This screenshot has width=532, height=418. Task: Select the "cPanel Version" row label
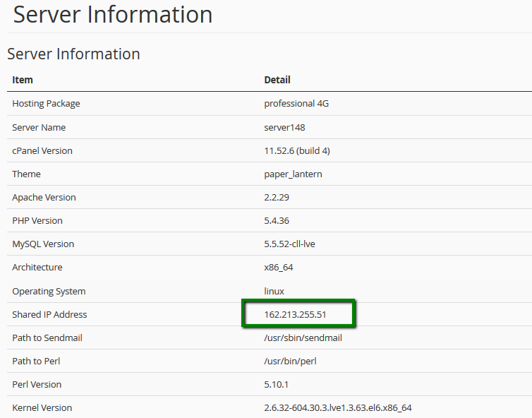[x=42, y=150]
